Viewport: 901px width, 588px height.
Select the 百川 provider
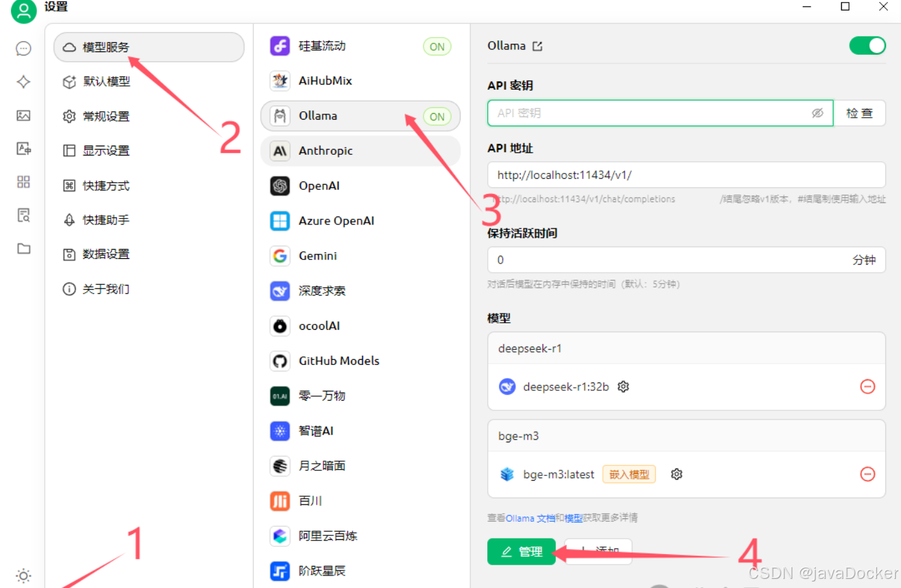[360, 501]
